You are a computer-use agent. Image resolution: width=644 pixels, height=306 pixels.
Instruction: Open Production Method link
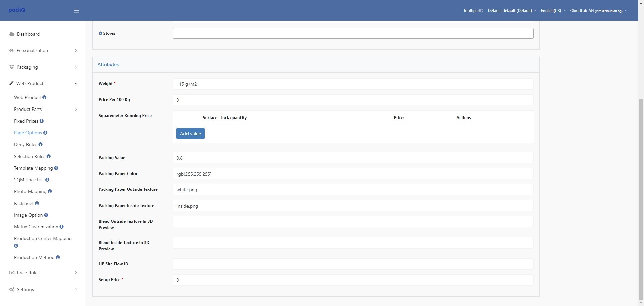click(x=34, y=257)
